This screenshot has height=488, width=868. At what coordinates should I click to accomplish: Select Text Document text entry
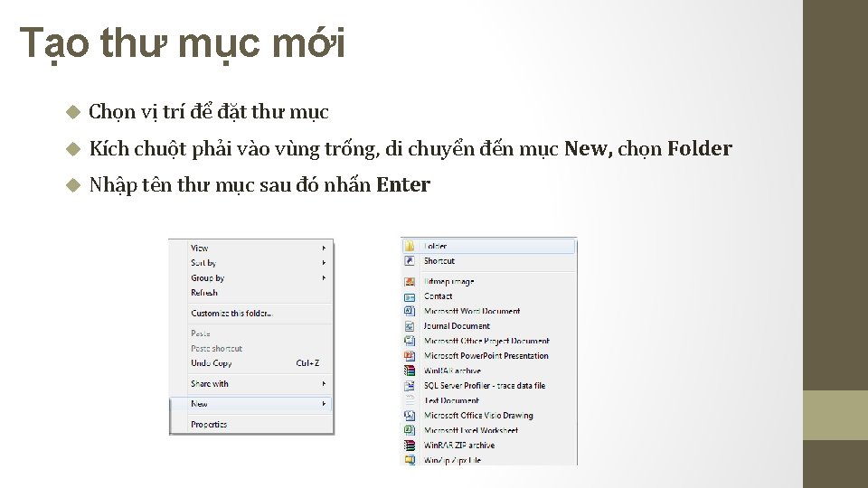(452, 400)
